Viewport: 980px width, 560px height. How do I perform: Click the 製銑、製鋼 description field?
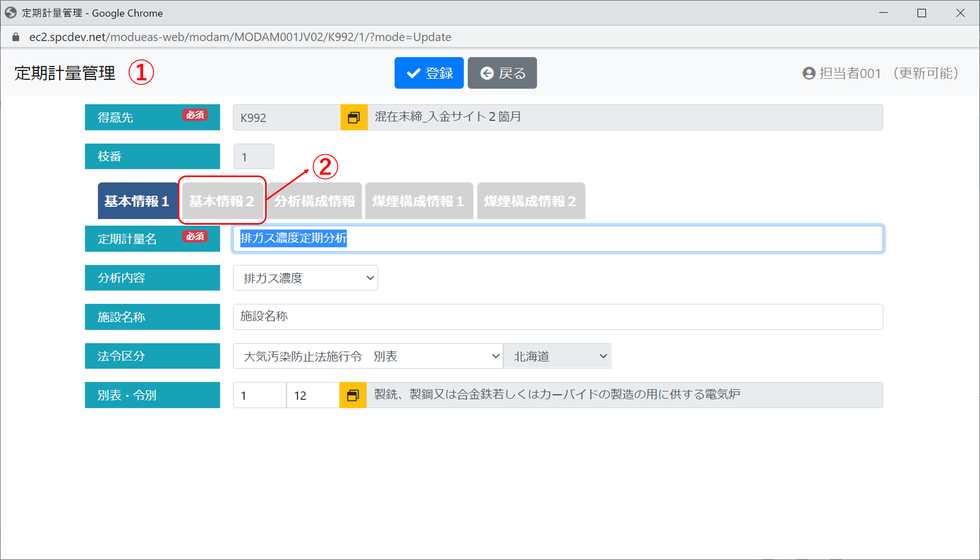click(x=625, y=395)
